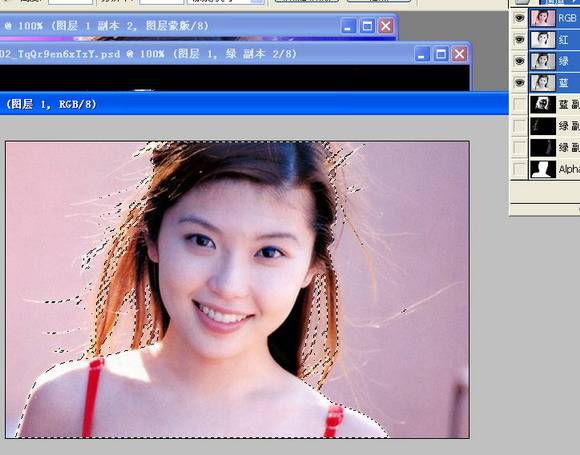Click the 绿 channel thumbnail
The height and width of the screenshot is (455, 580).
coord(543,61)
